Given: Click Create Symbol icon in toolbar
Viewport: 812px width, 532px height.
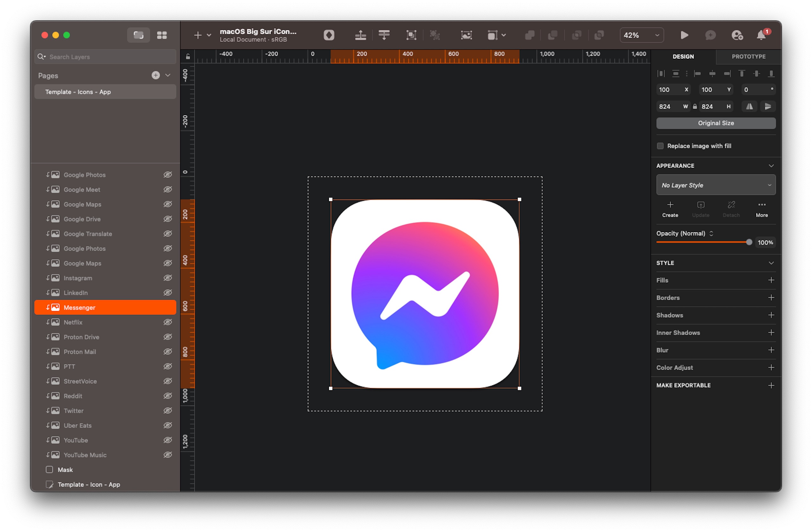Looking at the screenshot, I should click(329, 35).
